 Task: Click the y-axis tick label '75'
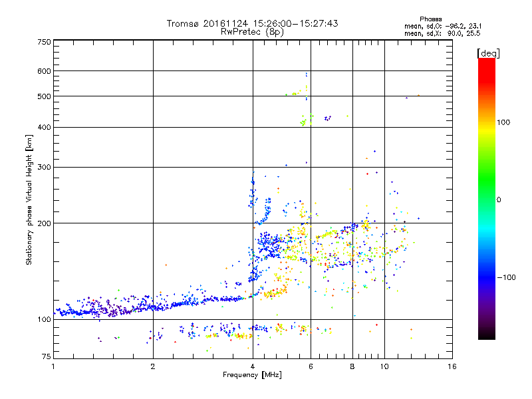click(46, 356)
